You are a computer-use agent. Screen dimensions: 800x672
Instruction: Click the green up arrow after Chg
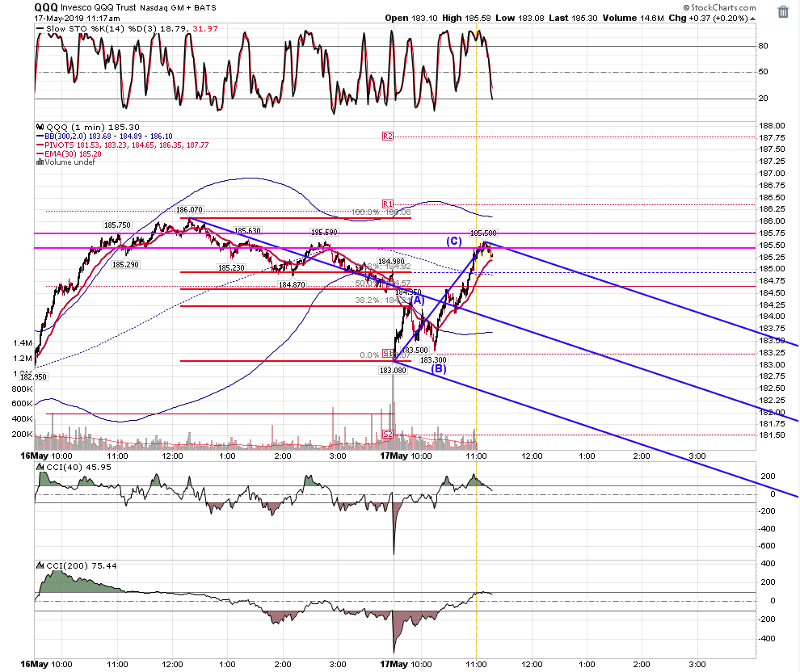[x=752, y=19]
